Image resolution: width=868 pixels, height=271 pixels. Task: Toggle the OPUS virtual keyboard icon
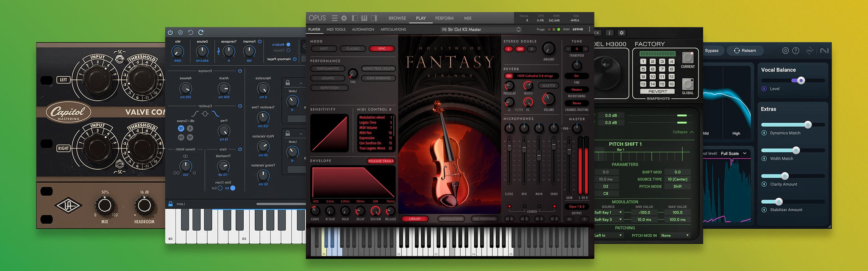click(364, 18)
